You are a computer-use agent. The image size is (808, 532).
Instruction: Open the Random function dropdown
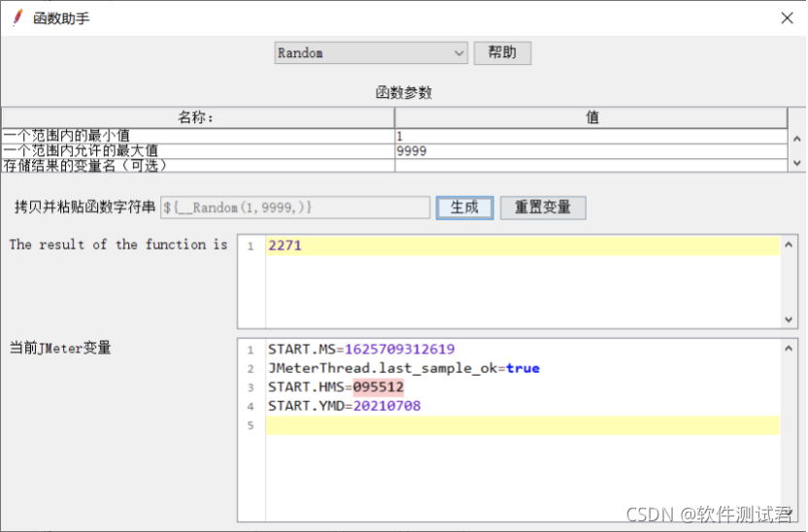point(371,53)
